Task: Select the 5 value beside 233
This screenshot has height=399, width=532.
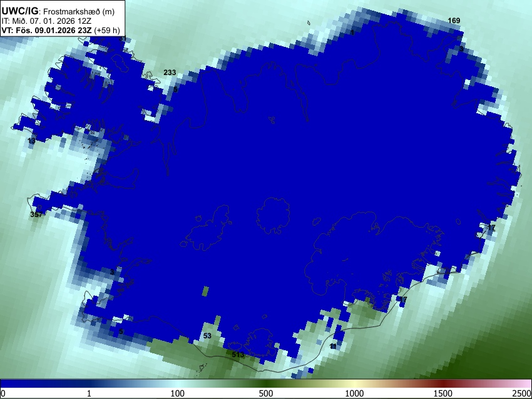Action: pos(175,89)
